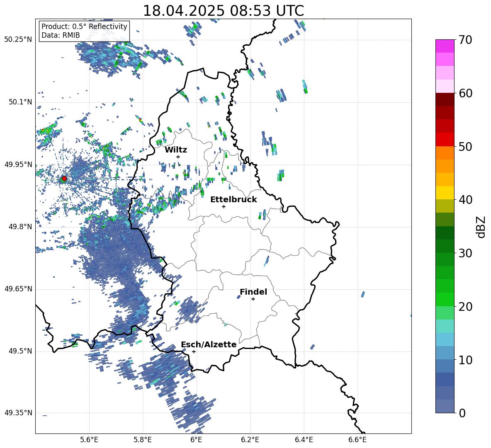The height and width of the screenshot is (448, 491).
Task: Click the timestamp title 18.04.2025 08:53 UTC
Action: pyautogui.click(x=224, y=11)
